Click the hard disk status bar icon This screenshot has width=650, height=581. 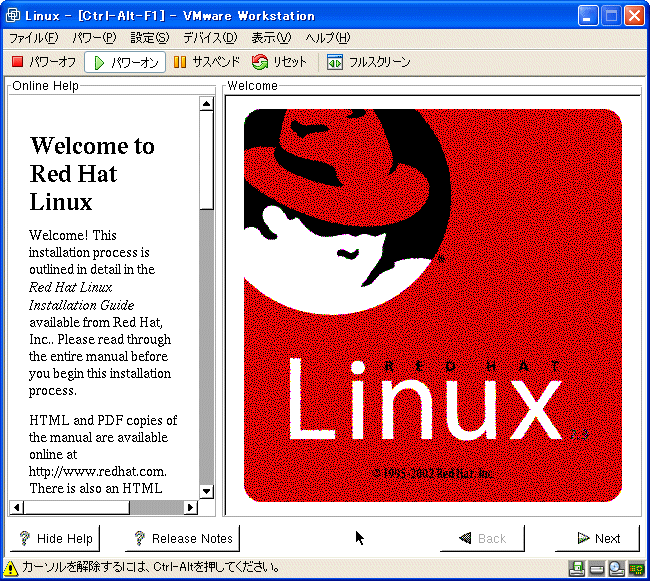[x=597, y=569]
